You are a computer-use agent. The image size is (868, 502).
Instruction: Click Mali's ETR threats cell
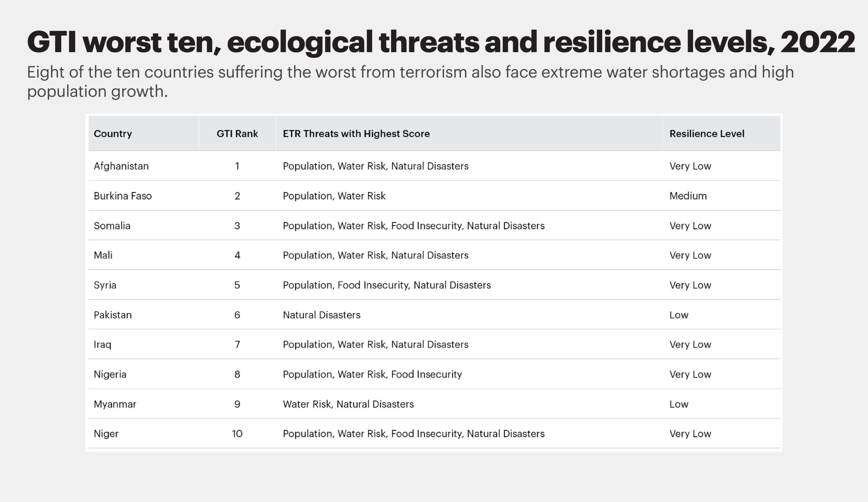coord(375,255)
